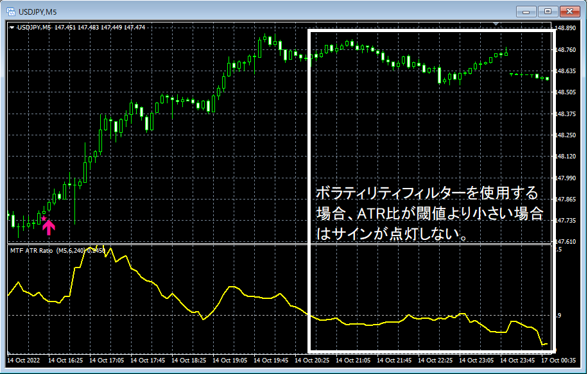Click the gray chart shift triangle marker
Screen dimensions: 588x374
(496, 24)
